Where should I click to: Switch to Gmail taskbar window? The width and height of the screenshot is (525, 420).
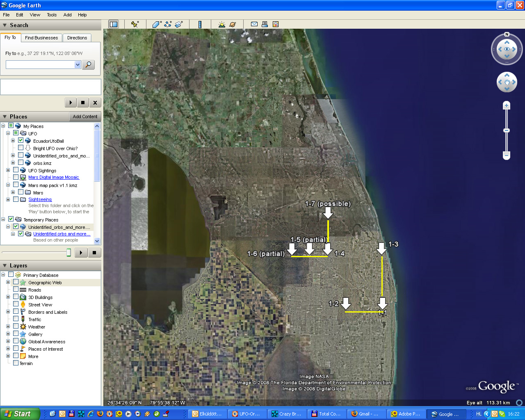tap(366, 414)
